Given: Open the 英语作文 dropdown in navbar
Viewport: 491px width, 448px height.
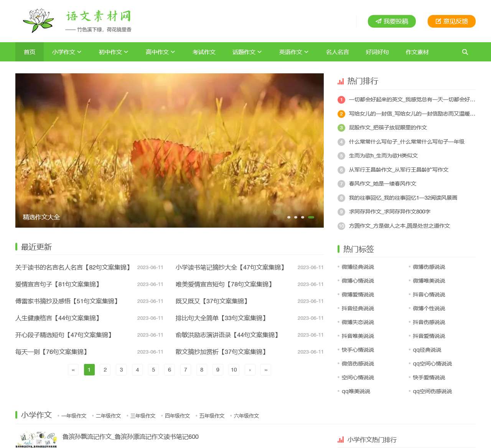Looking at the screenshot, I should [x=294, y=52].
